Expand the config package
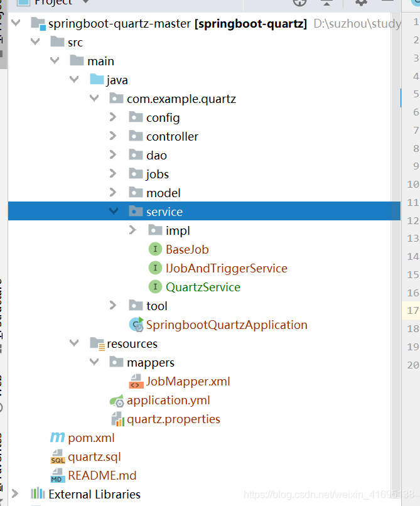Screen dimensions: 420x506 113,117
